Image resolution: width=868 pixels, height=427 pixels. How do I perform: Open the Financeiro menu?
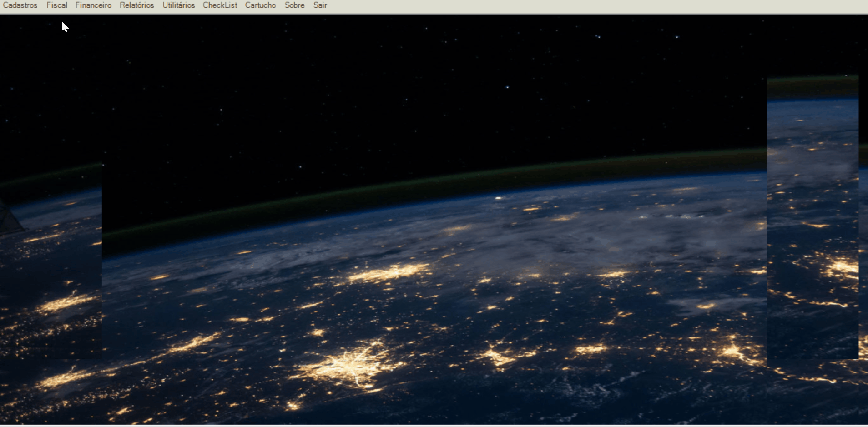pos(93,5)
